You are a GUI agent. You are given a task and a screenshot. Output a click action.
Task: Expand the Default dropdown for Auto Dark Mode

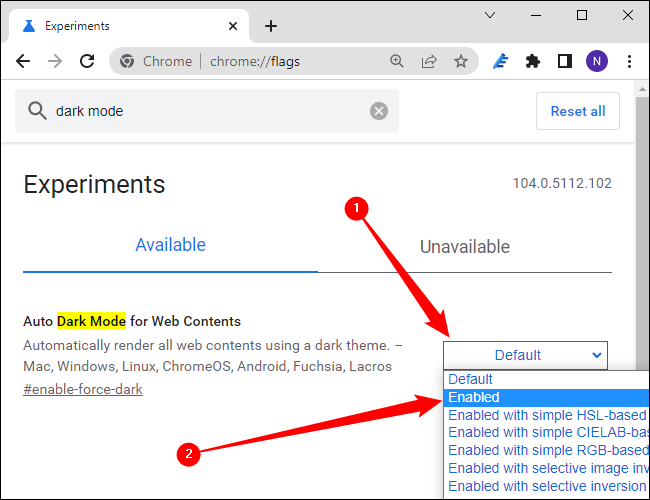tap(525, 355)
